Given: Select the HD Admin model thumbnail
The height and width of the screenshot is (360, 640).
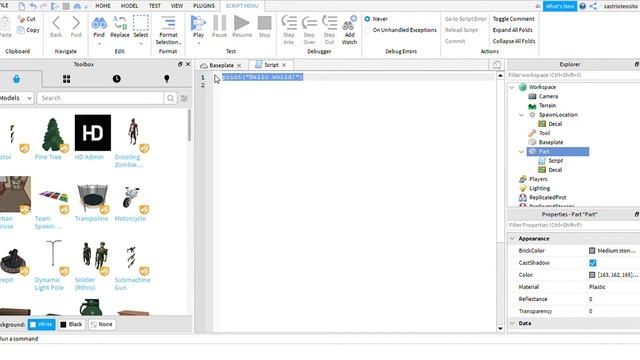Looking at the screenshot, I should [93, 133].
